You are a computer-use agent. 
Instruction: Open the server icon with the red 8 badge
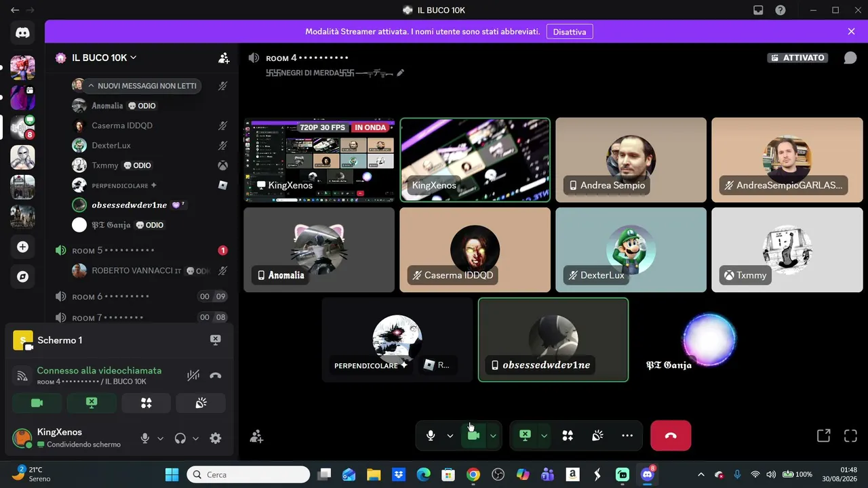(22, 127)
